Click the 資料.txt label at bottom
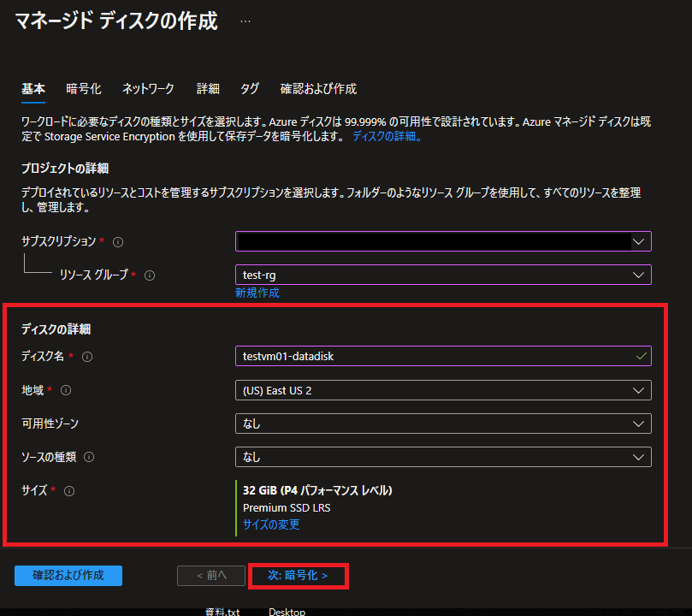The width and height of the screenshot is (692, 616). 222,612
